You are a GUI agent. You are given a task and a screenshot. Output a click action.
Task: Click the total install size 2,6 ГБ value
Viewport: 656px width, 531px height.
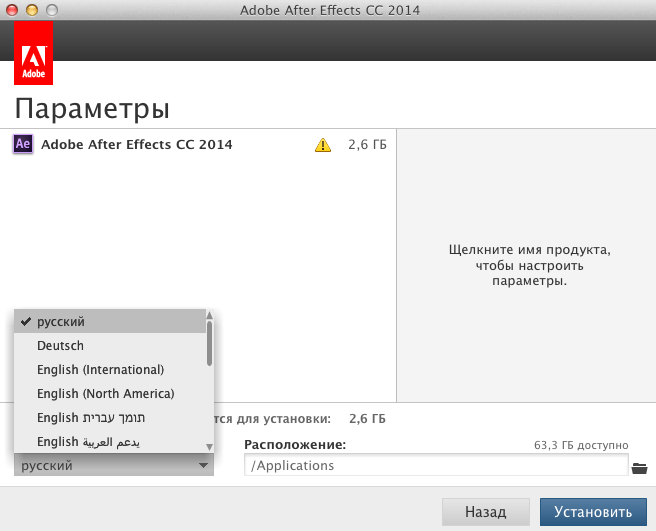(367, 418)
